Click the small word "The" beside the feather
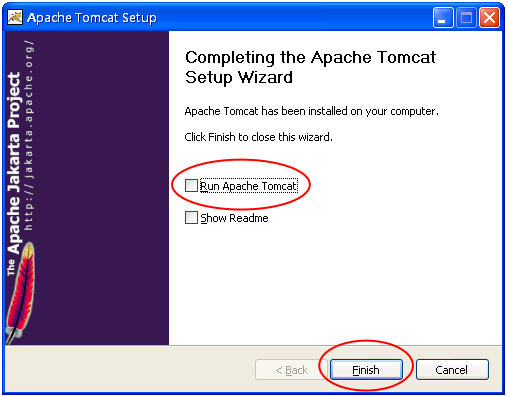508x397 pixels. click(x=11, y=267)
